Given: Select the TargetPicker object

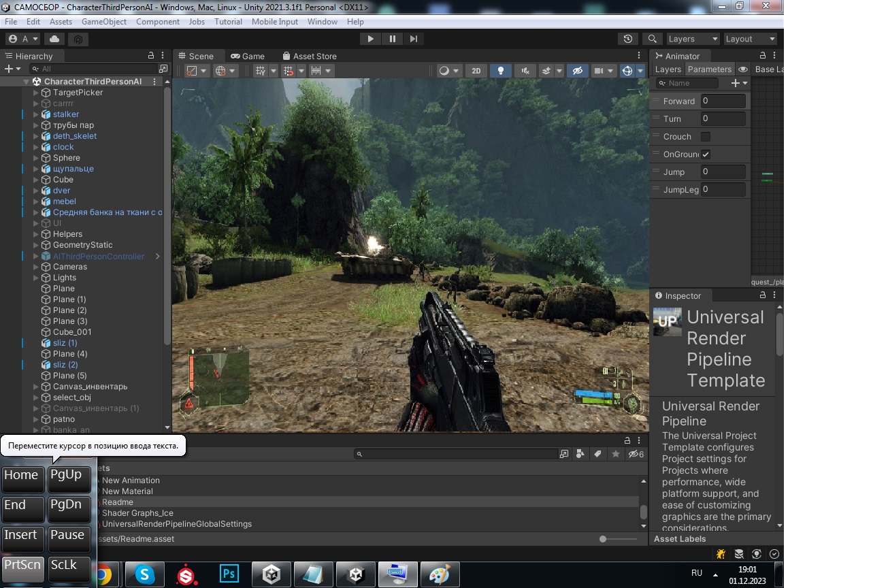Looking at the screenshot, I should pyautogui.click(x=78, y=93).
